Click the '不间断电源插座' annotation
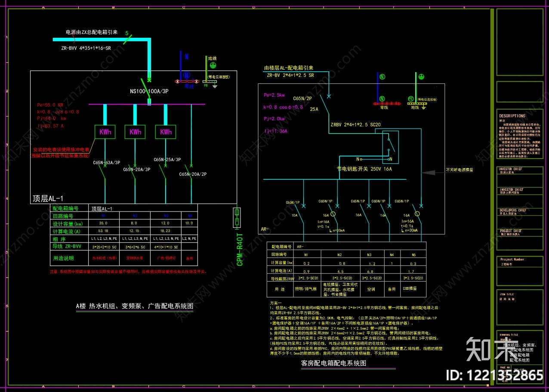549x392 pixels. [x=460, y=170]
